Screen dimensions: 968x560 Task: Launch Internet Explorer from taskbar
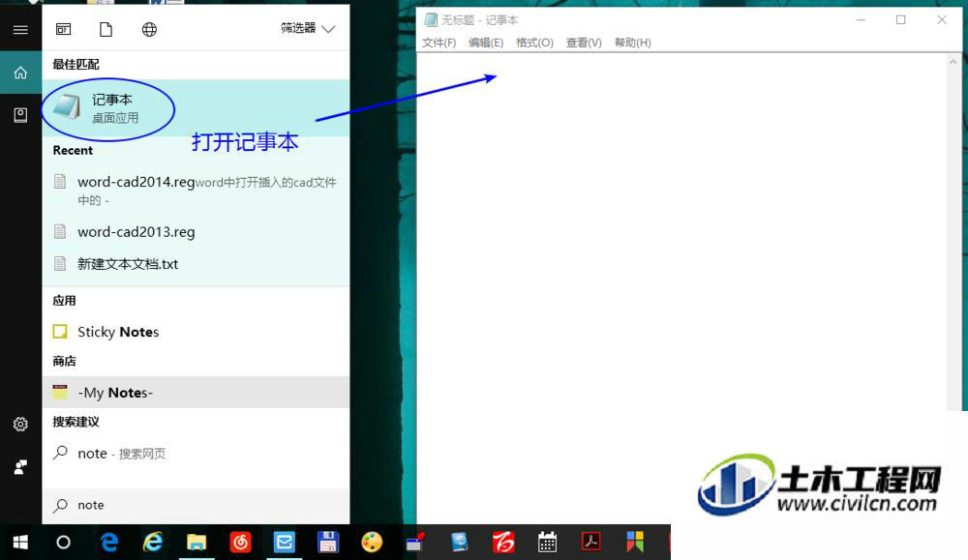pos(153,543)
